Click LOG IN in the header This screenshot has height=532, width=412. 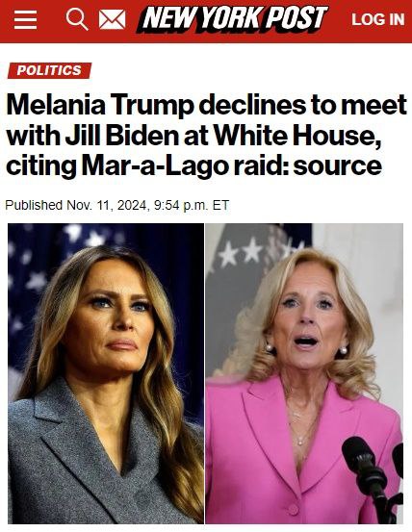coord(378,19)
